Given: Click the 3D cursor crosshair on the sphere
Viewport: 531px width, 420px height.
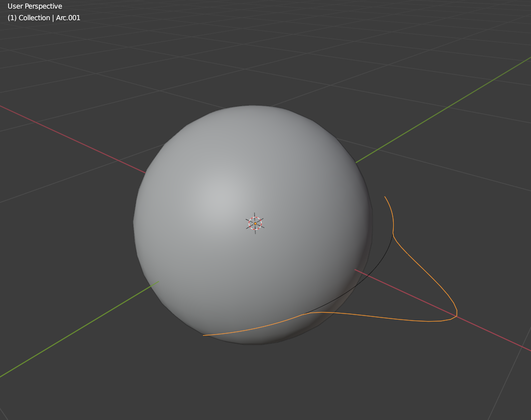Looking at the screenshot, I should [x=255, y=224].
